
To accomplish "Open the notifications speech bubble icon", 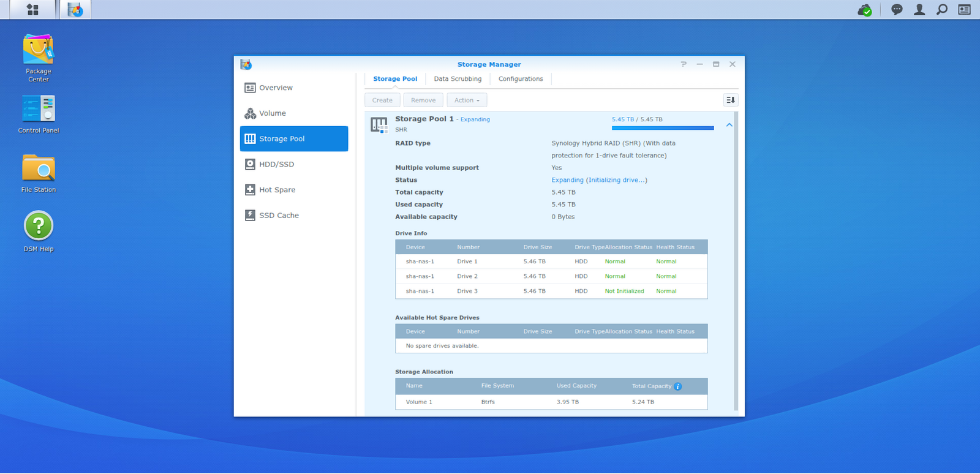I will (x=897, y=10).
